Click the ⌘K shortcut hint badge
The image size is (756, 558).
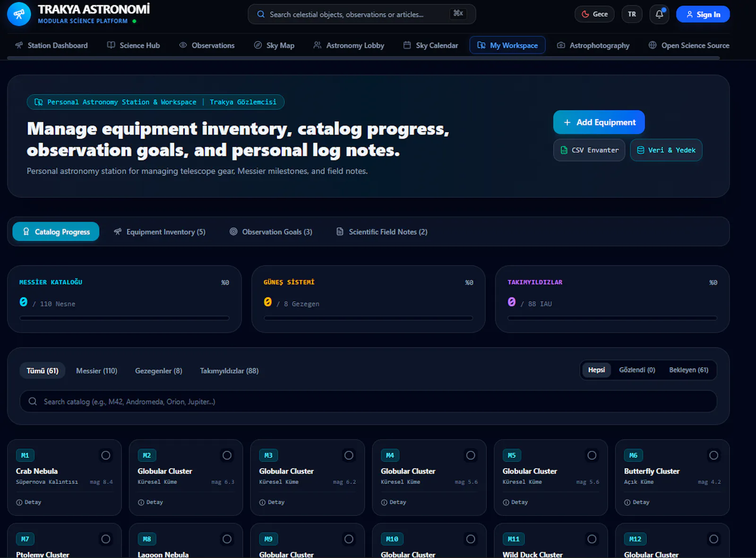click(x=458, y=14)
